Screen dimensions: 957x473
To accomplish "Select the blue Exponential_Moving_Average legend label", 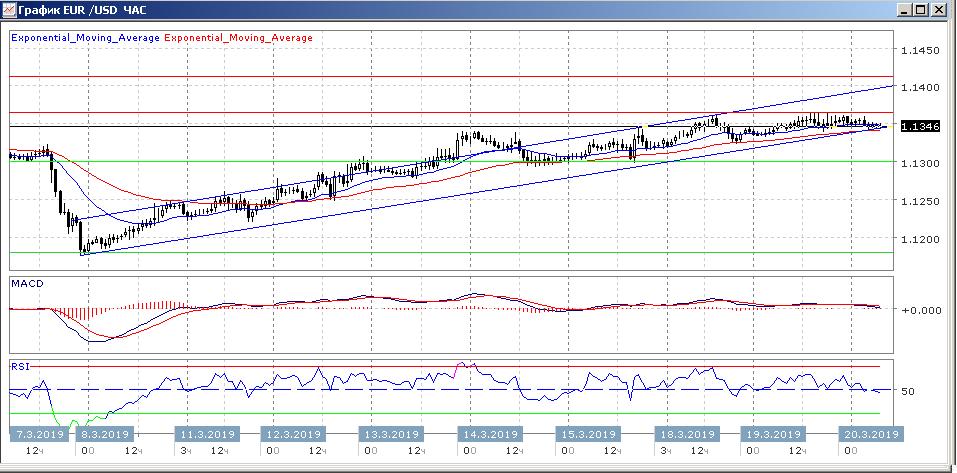I will pyautogui.click(x=84, y=38).
